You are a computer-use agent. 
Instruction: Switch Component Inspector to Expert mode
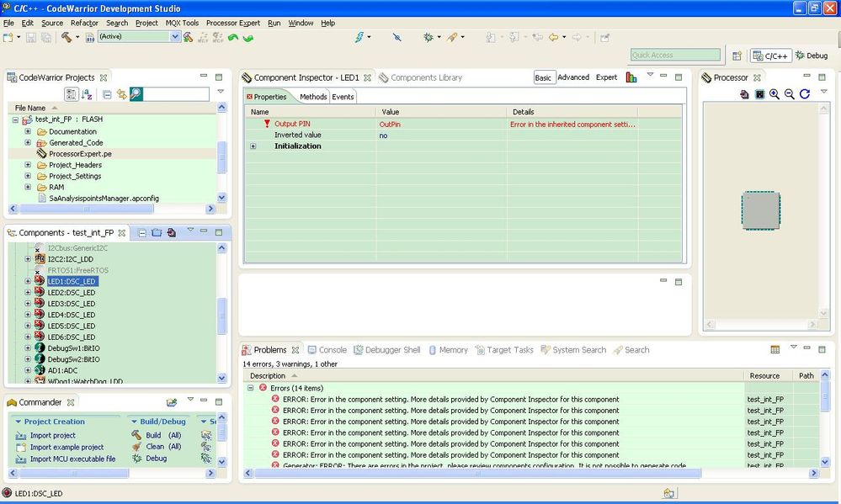(607, 77)
